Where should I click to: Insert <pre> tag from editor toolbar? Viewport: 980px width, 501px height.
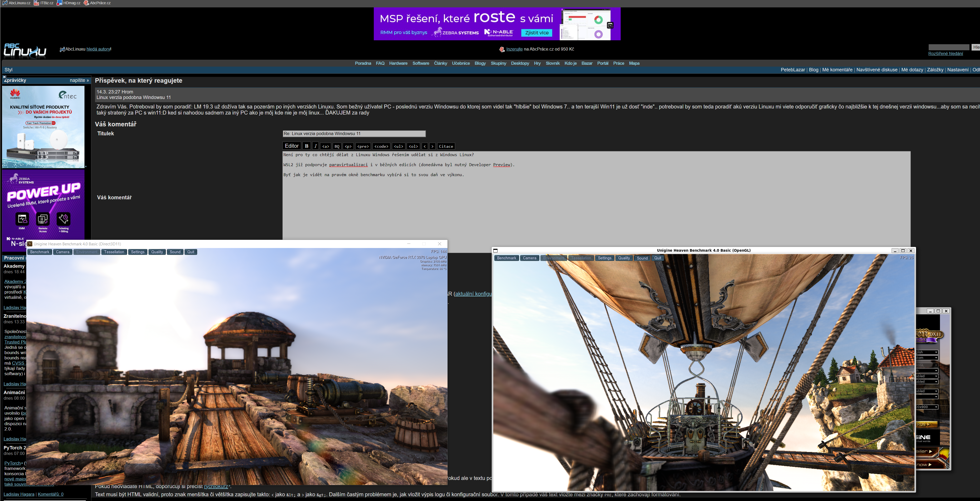click(363, 146)
